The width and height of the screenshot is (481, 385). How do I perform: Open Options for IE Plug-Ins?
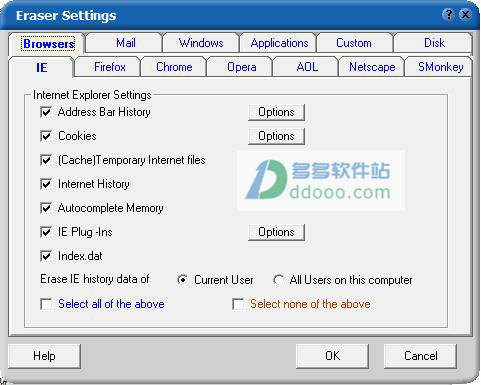pos(276,232)
